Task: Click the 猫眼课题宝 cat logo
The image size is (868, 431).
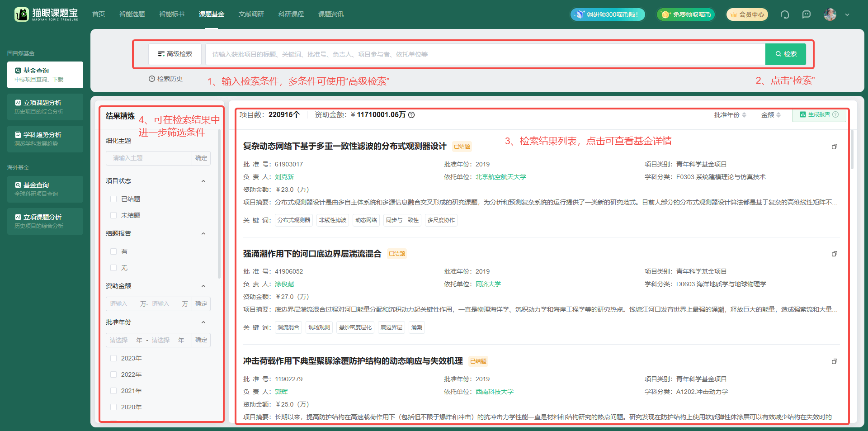Action: tap(22, 14)
